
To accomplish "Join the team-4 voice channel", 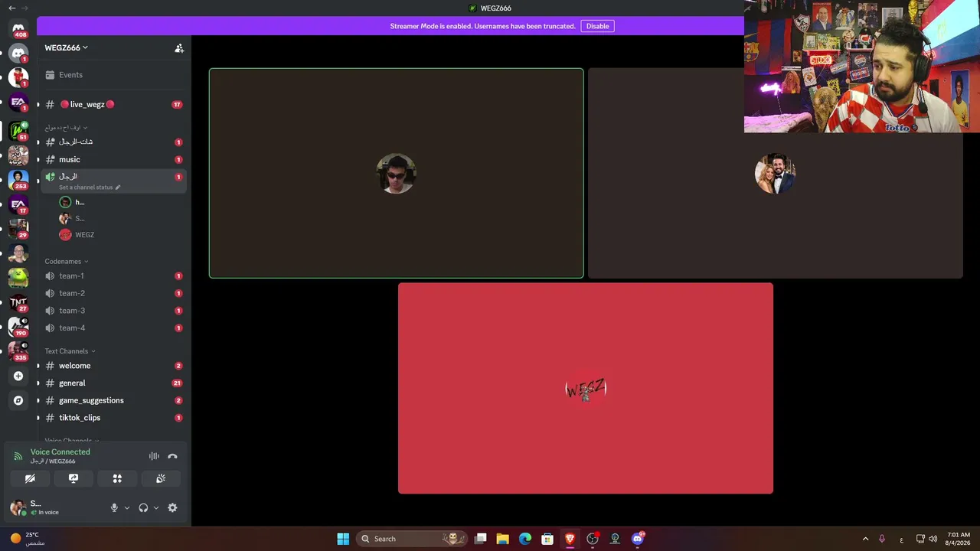I will [113, 328].
